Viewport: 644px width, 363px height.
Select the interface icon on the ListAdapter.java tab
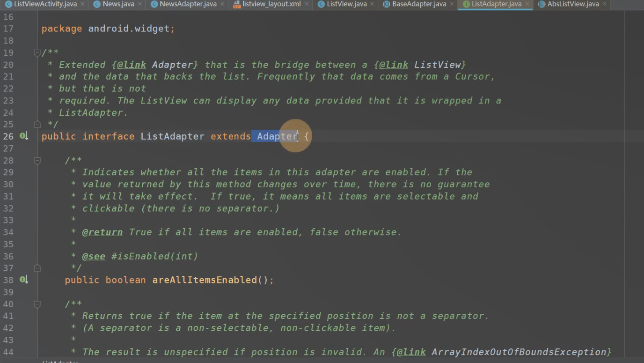(x=466, y=4)
